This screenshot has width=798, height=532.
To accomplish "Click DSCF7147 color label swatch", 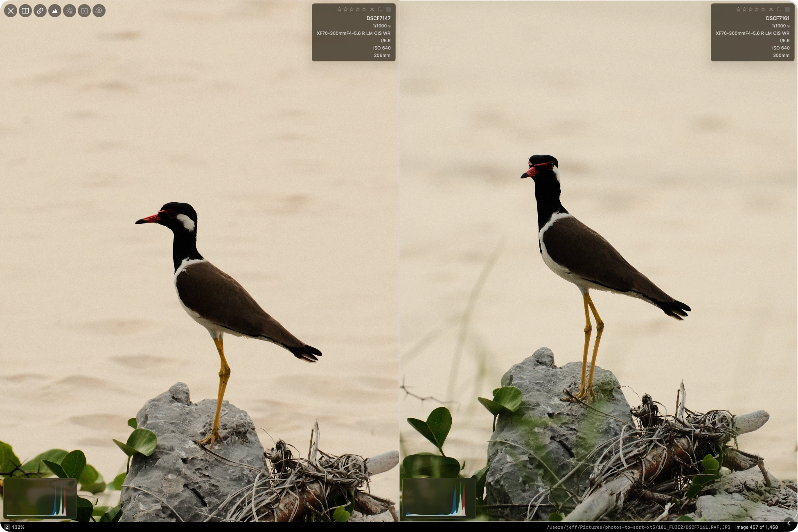I will click(x=388, y=9).
